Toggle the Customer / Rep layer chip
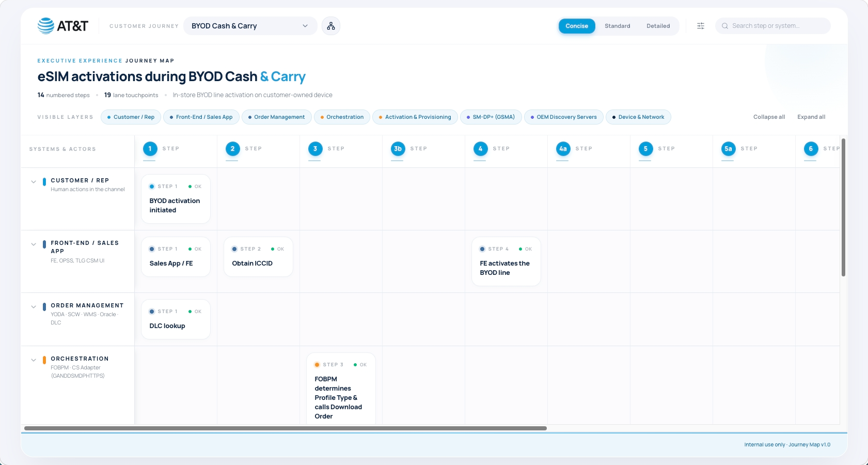 (131, 117)
